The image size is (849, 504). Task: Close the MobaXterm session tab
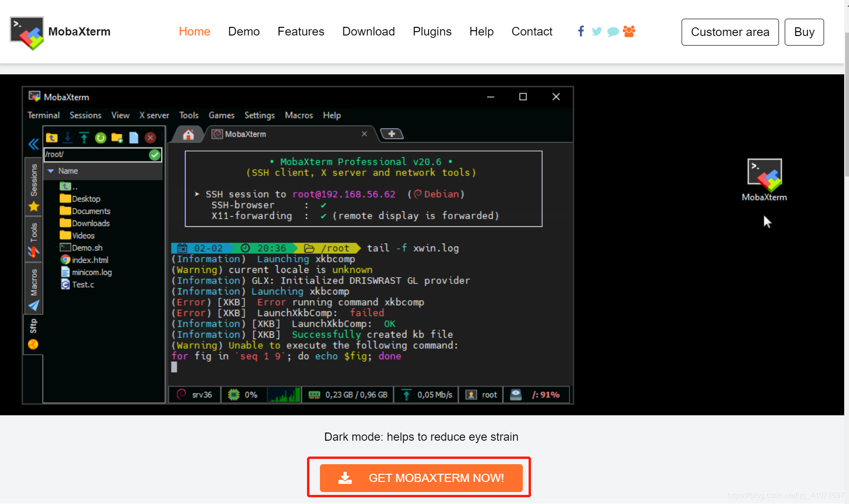click(x=365, y=134)
